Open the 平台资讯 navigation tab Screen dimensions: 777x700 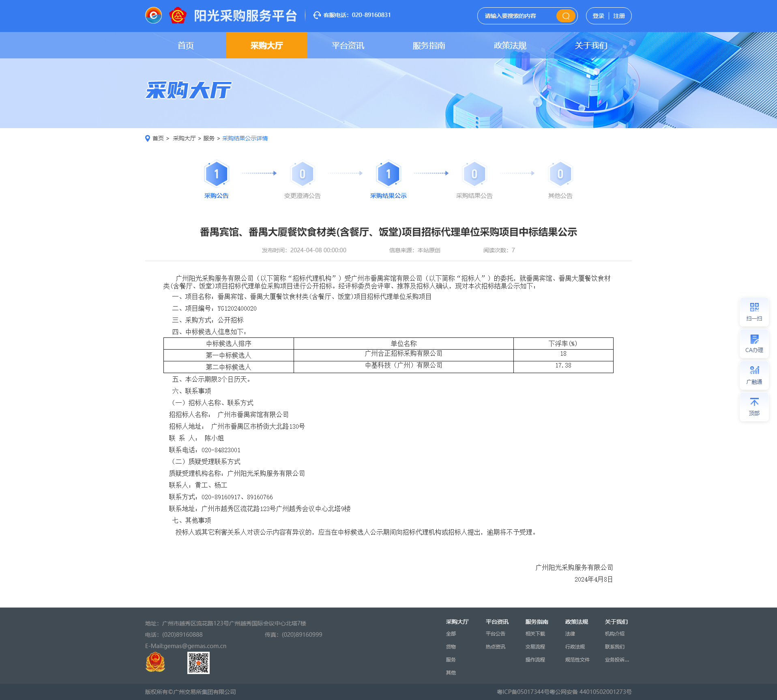(348, 45)
